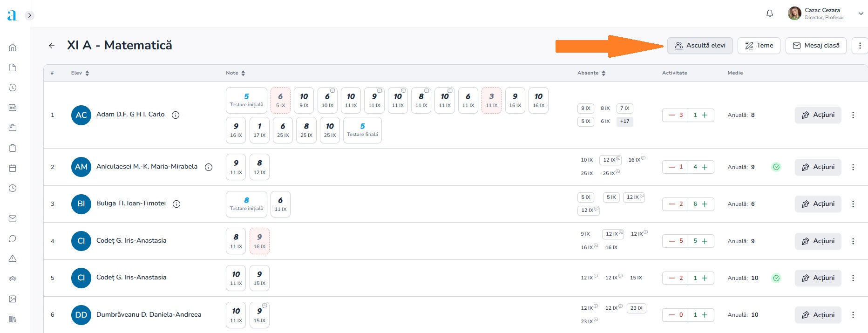
Task: Open the user profile dropdown menu
Action: [x=861, y=14]
